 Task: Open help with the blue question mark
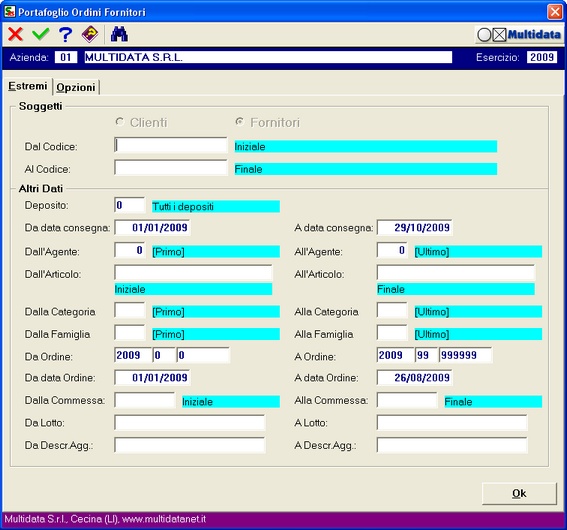click(x=65, y=34)
